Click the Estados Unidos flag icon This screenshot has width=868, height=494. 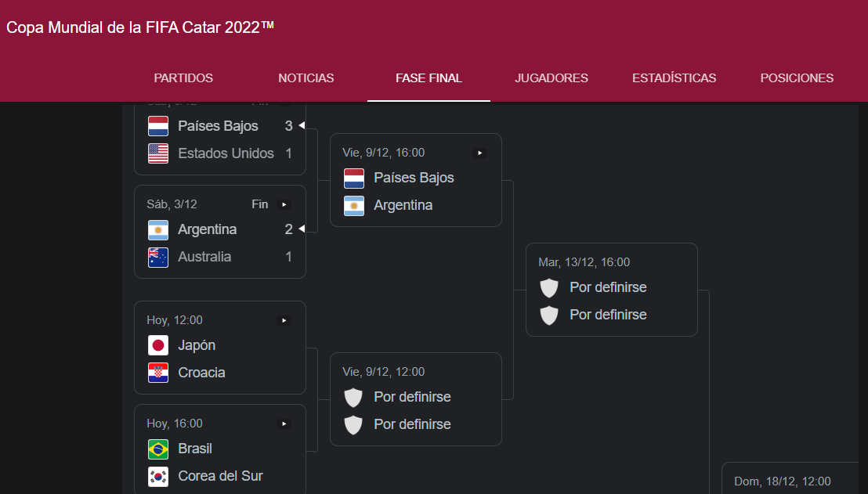(x=158, y=153)
